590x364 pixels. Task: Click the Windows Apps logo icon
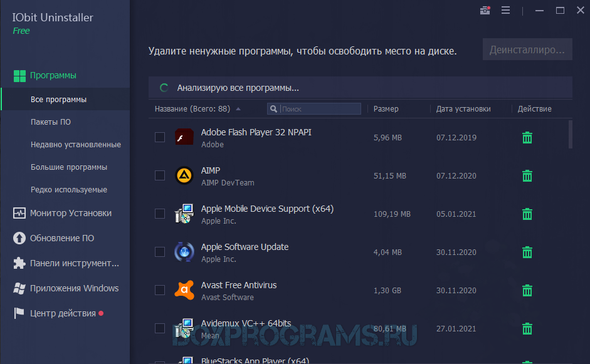coord(19,288)
